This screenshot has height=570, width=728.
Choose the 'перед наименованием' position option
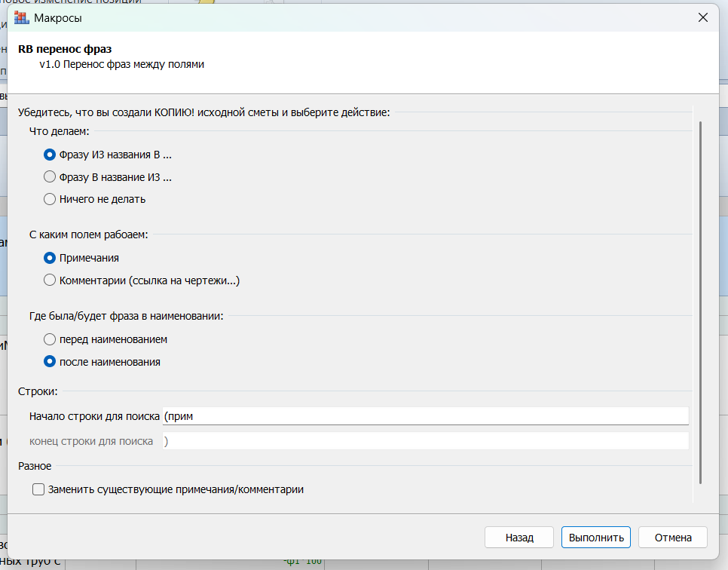(50, 339)
